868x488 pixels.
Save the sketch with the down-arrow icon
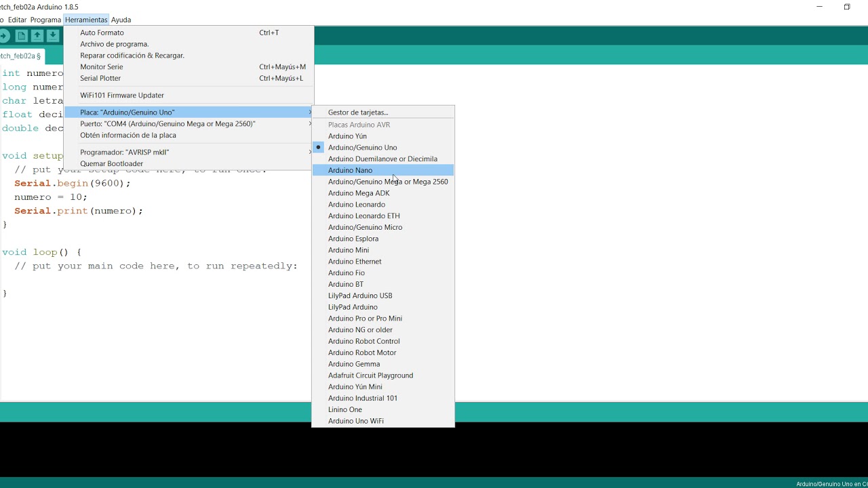53,36
